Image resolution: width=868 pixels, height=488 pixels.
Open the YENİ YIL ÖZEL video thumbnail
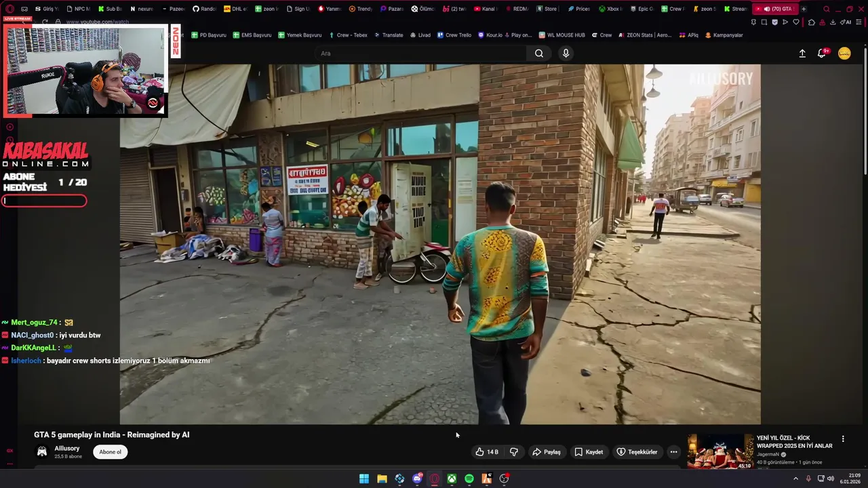click(720, 451)
